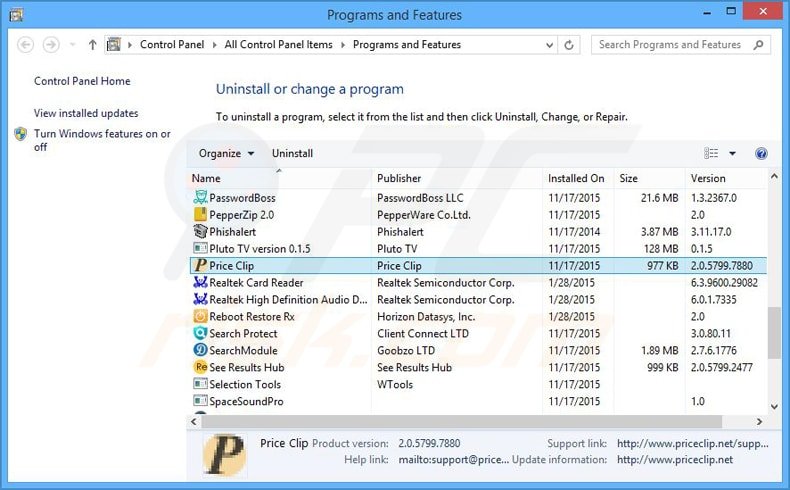Click the Phishalert program icon
This screenshot has width=790, height=490.
tap(201, 232)
